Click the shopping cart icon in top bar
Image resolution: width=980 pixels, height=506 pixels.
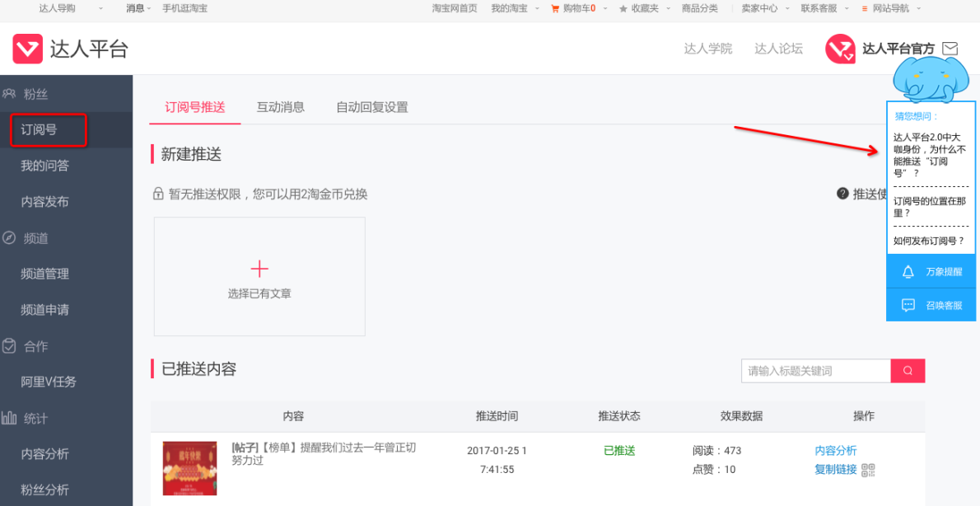pyautogui.click(x=555, y=9)
